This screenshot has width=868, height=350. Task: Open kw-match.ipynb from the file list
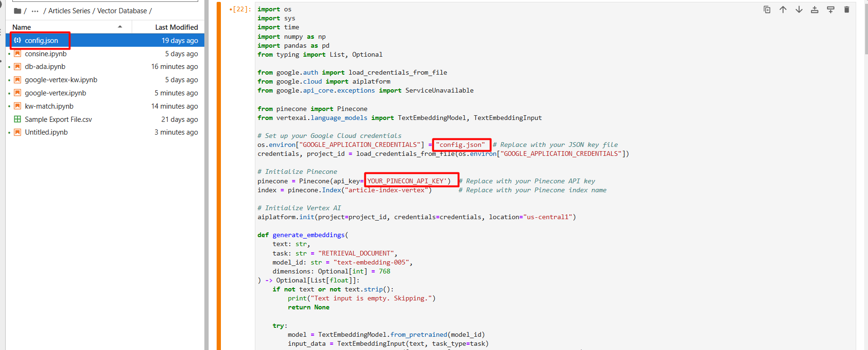point(49,106)
